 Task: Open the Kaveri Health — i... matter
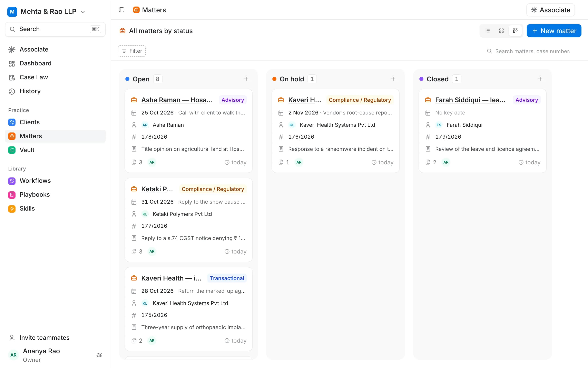[x=171, y=278]
